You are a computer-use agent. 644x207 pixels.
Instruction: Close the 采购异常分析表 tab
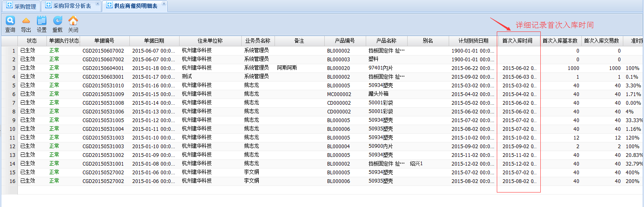coord(97,4)
